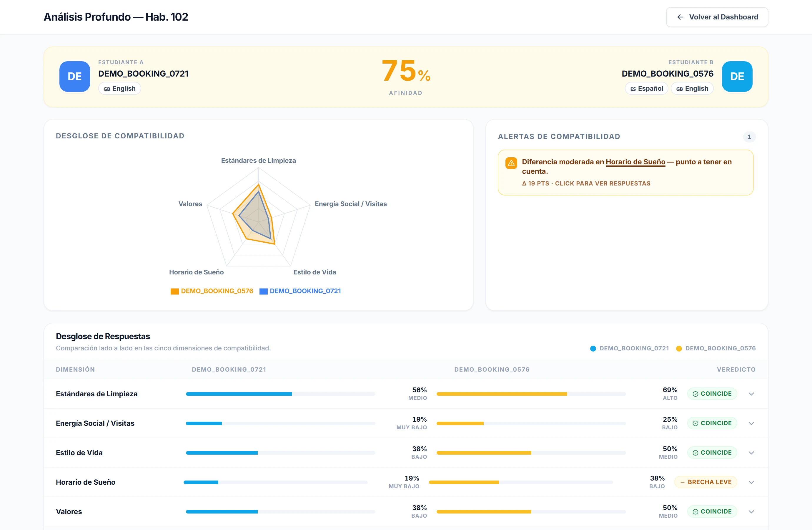The width and height of the screenshot is (812, 530).
Task: Click the alert count badge showing 1
Action: [x=749, y=137]
